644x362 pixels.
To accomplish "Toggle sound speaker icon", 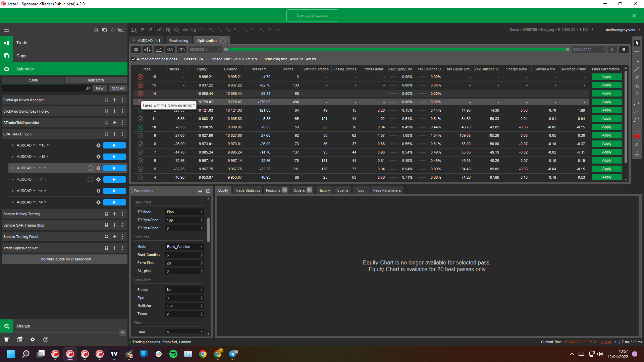I will [x=113, y=29].
